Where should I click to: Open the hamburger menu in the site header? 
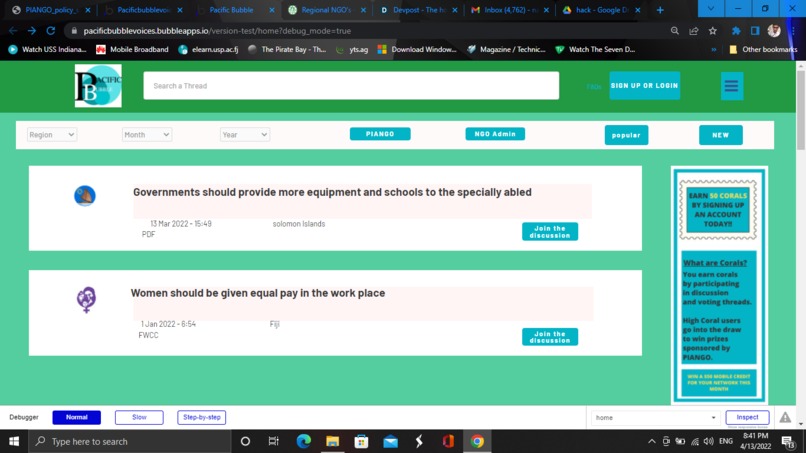tap(731, 86)
